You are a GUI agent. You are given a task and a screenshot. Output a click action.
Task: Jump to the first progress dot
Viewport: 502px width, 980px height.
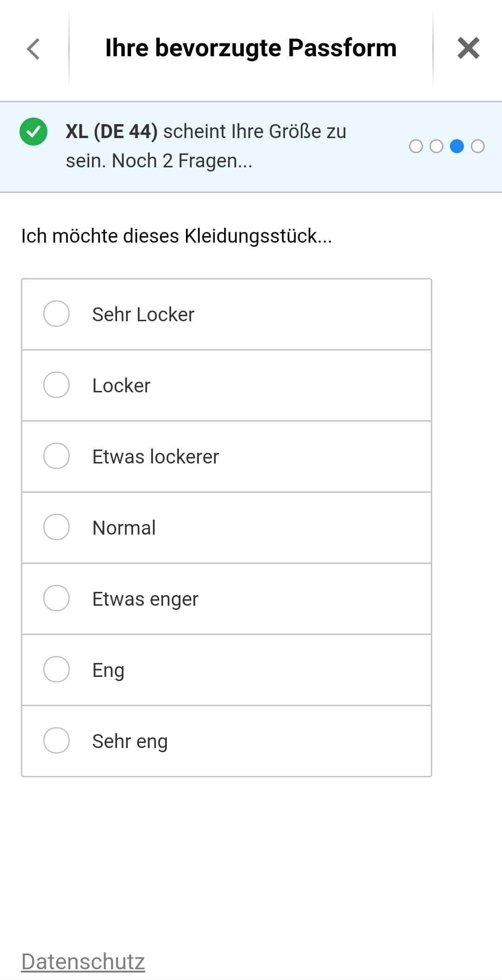(416, 146)
